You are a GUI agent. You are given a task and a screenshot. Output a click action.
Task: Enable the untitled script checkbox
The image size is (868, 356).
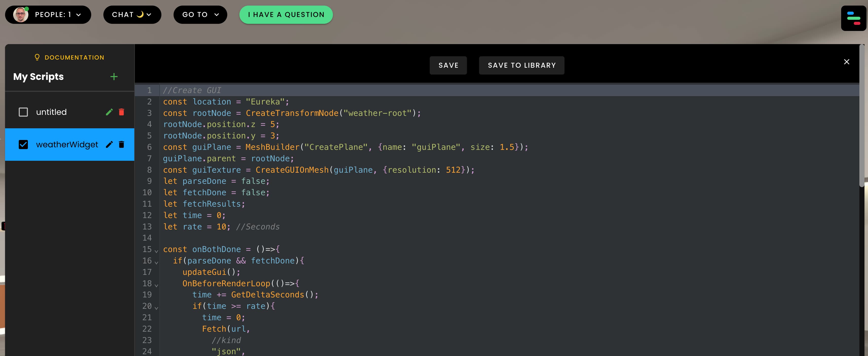coord(23,112)
